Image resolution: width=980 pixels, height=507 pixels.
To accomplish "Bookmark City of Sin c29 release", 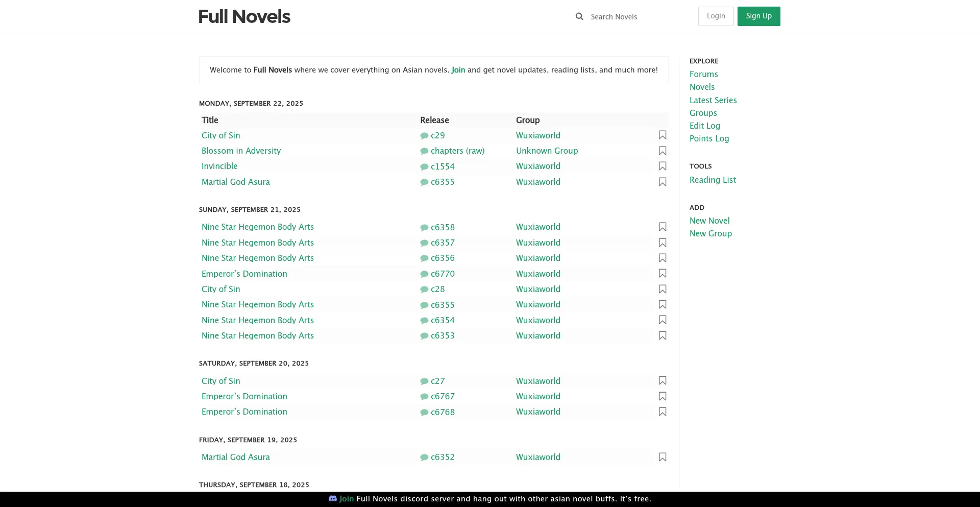I will [663, 135].
